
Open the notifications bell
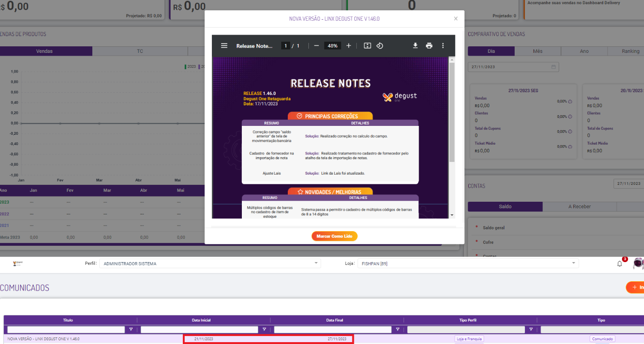click(620, 264)
